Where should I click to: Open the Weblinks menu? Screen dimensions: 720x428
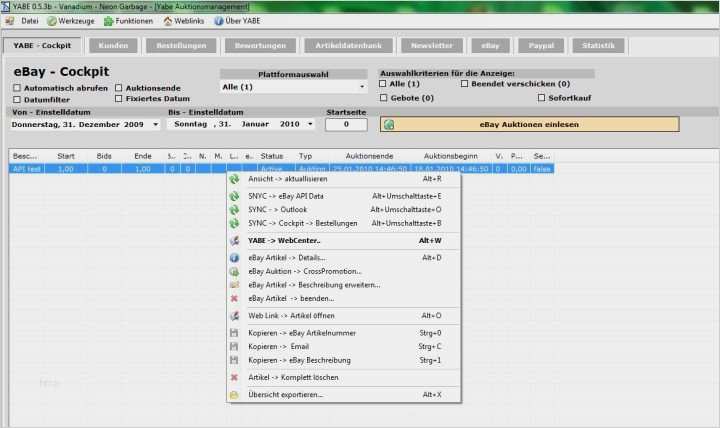(189, 21)
